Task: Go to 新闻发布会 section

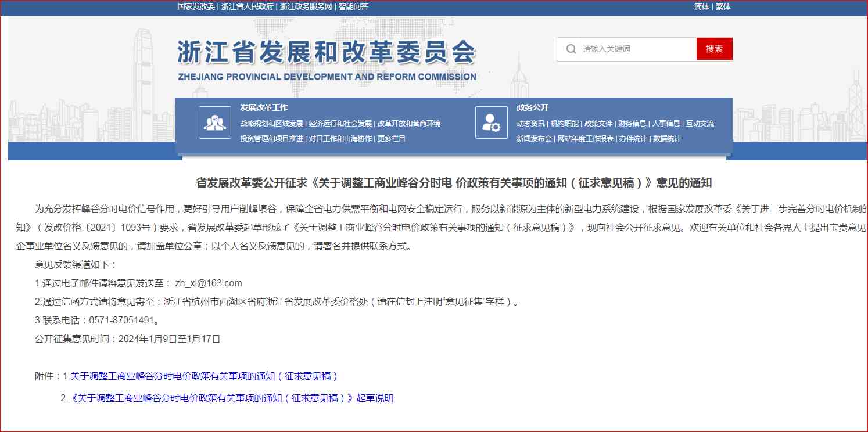Action: [534, 139]
